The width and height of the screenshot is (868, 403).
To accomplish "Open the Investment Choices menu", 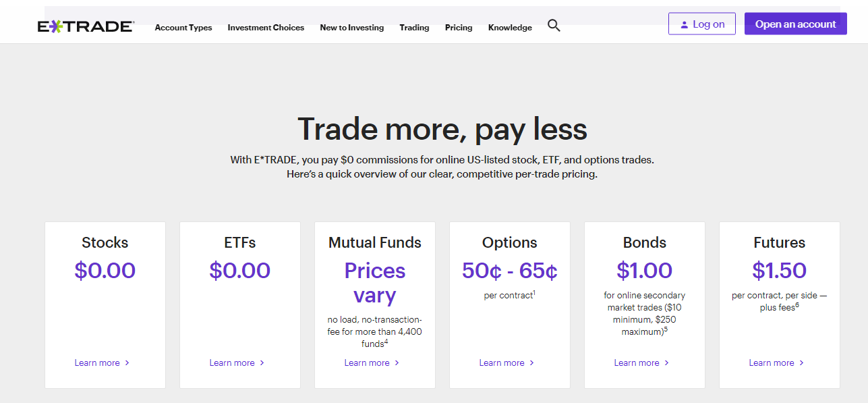I will tap(266, 28).
